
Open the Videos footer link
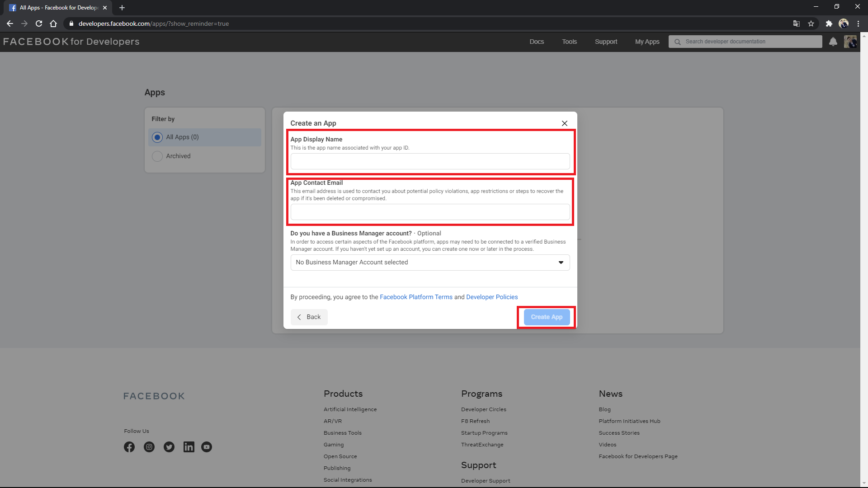(x=607, y=445)
